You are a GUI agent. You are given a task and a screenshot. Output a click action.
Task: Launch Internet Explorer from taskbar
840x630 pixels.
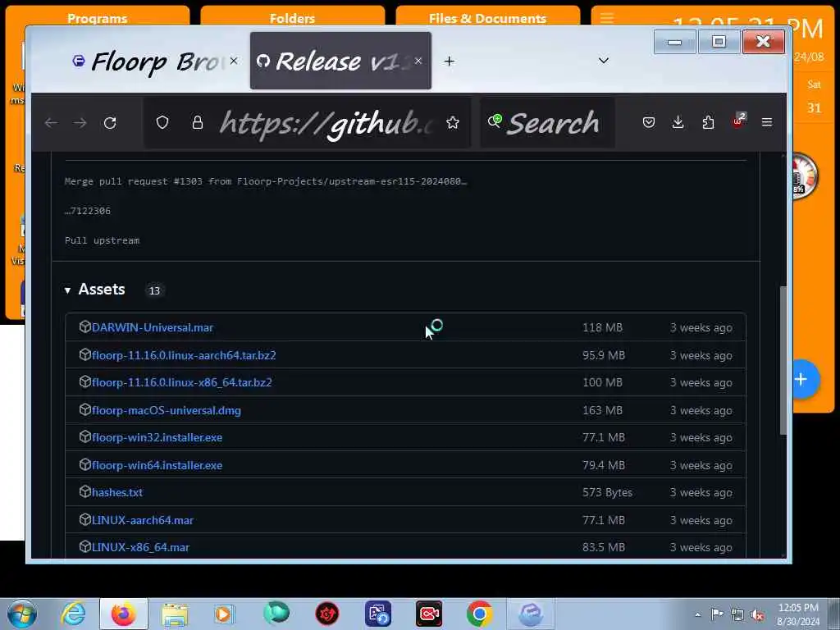(73, 614)
